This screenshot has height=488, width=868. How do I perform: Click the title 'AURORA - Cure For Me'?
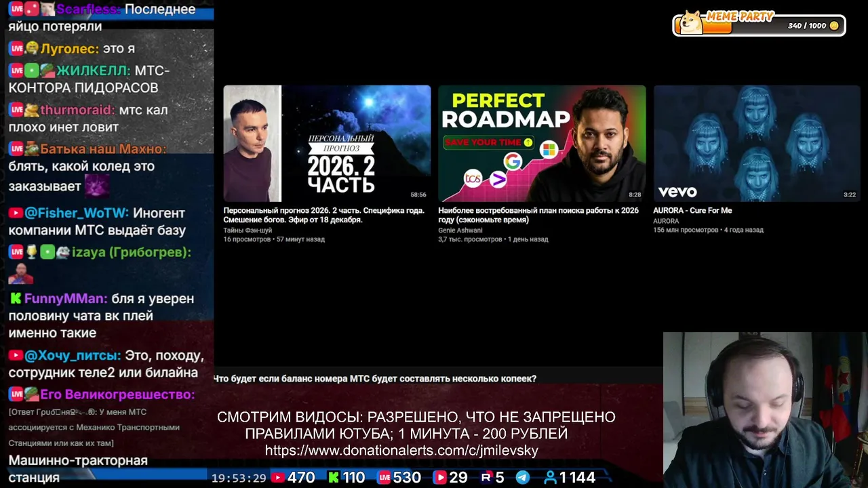tap(692, 211)
